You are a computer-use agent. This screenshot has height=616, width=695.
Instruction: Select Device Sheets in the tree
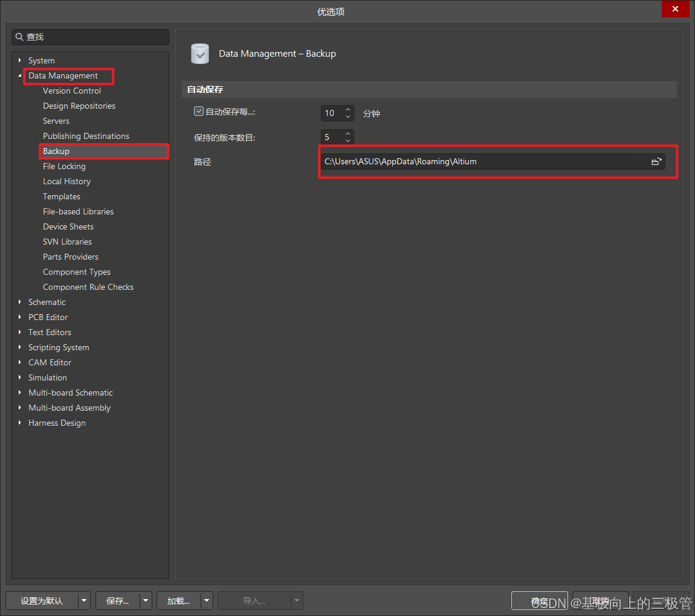point(68,226)
